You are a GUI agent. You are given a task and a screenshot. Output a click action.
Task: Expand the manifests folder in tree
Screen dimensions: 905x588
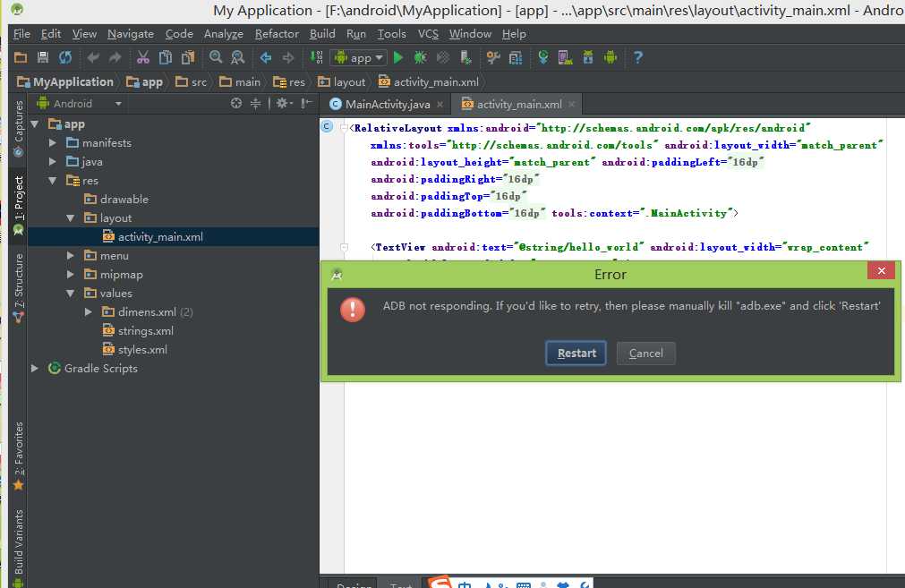[53, 142]
